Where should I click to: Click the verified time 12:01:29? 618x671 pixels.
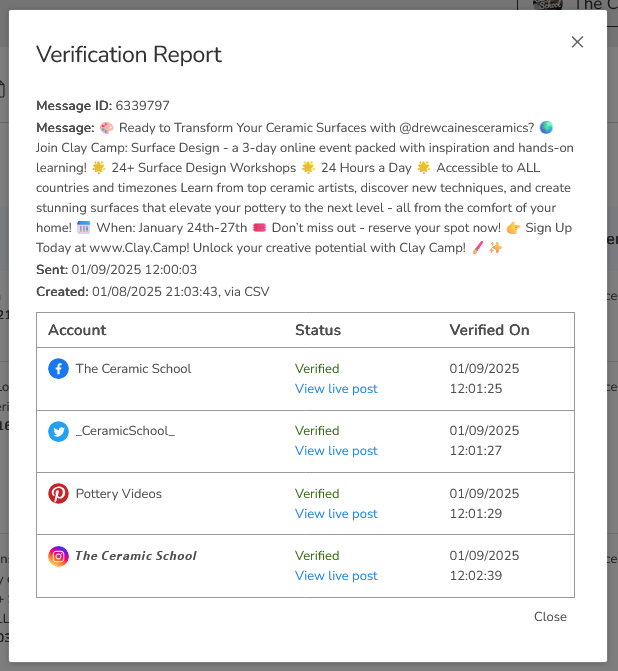[x=475, y=514]
